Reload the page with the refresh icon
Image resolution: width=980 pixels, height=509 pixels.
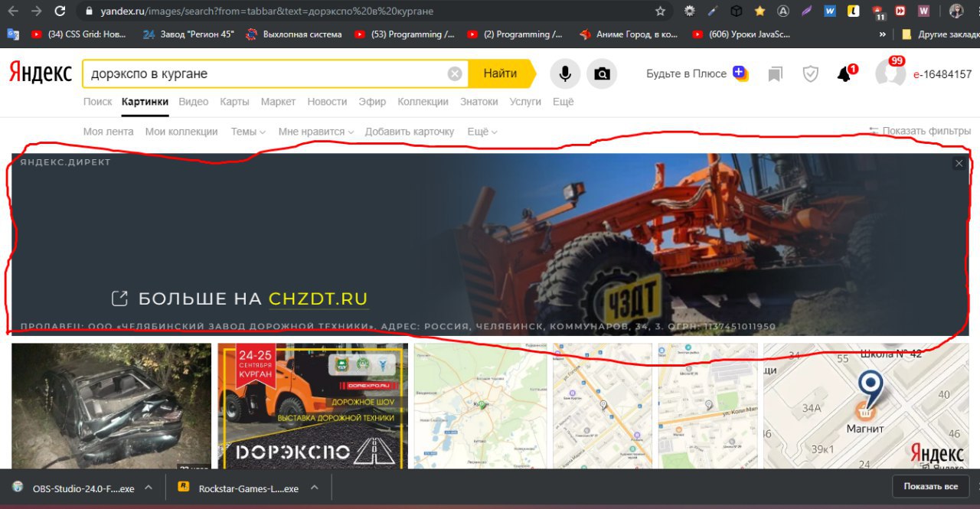point(60,11)
